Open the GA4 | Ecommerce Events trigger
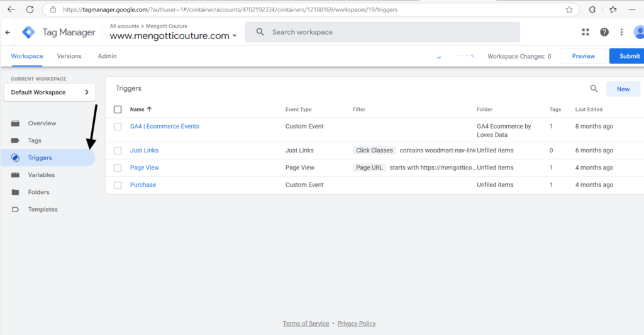644x335 pixels. click(164, 126)
